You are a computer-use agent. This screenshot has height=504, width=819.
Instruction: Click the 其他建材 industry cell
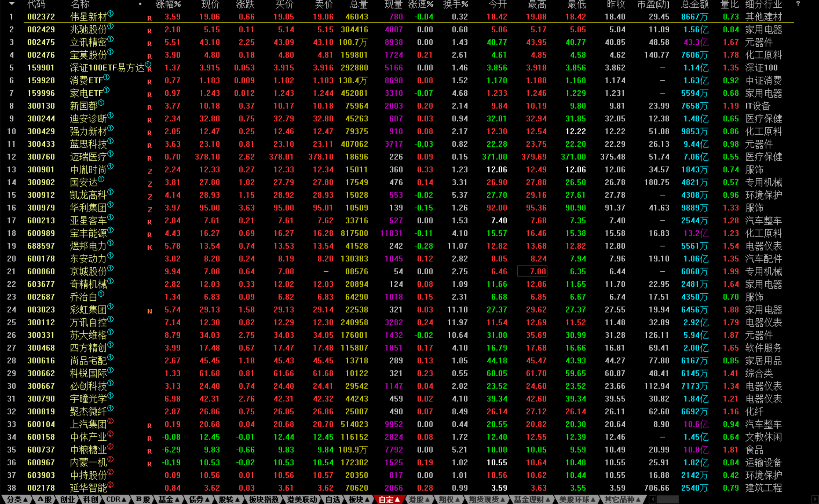click(x=763, y=17)
